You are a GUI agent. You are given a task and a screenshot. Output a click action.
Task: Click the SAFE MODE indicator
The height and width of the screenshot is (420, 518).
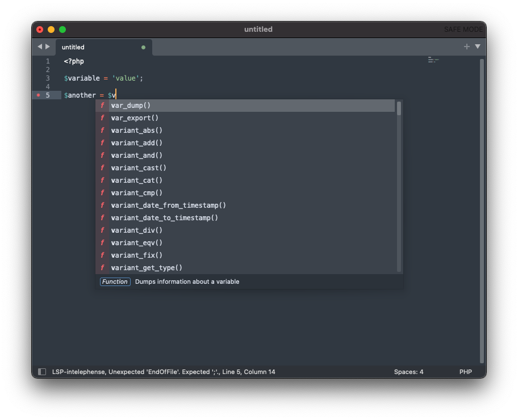[x=463, y=30]
